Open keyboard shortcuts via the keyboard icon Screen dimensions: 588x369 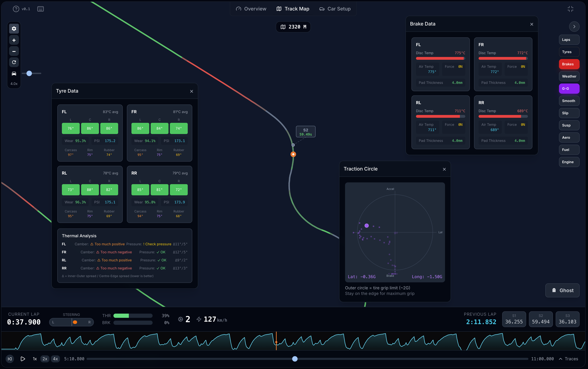click(40, 9)
